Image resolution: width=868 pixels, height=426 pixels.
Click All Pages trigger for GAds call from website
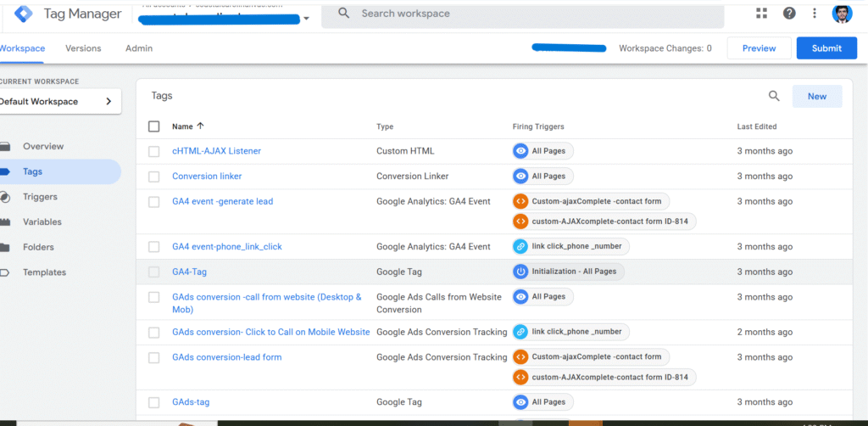point(543,296)
